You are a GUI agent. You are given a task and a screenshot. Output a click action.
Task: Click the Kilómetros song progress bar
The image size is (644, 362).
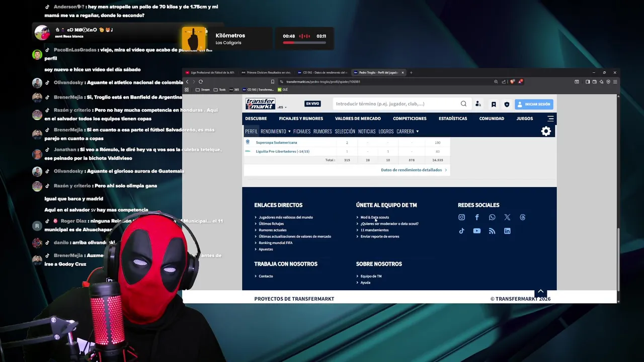(x=304, y=43)
